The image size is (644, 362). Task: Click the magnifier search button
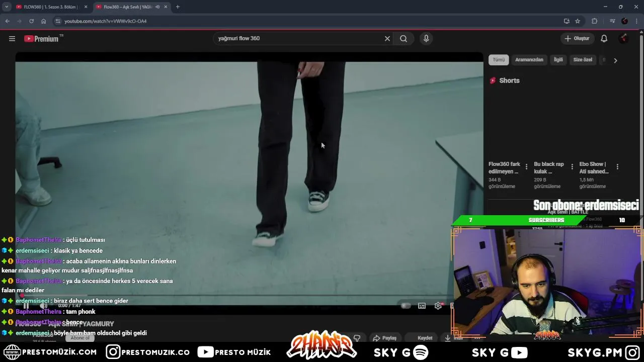pos(404,39)
